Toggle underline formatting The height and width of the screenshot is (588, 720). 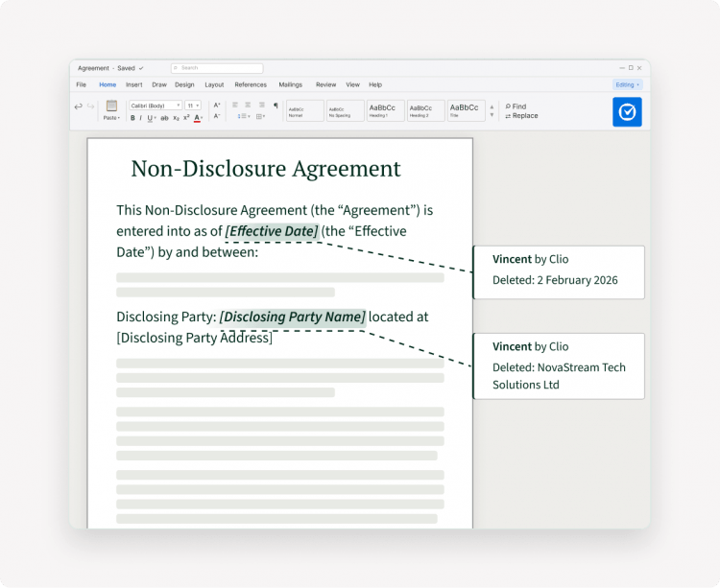[149, 118]
